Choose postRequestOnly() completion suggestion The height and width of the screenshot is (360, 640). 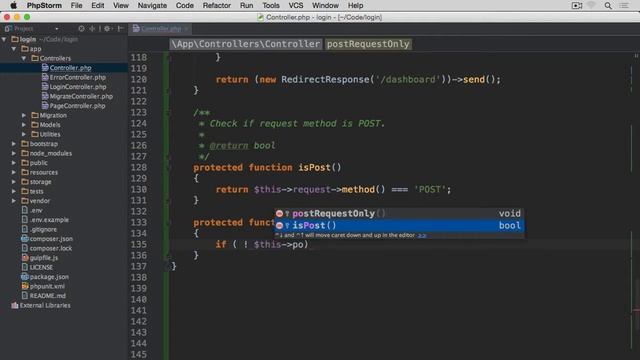pyautogui.click(x=399, y=213)
